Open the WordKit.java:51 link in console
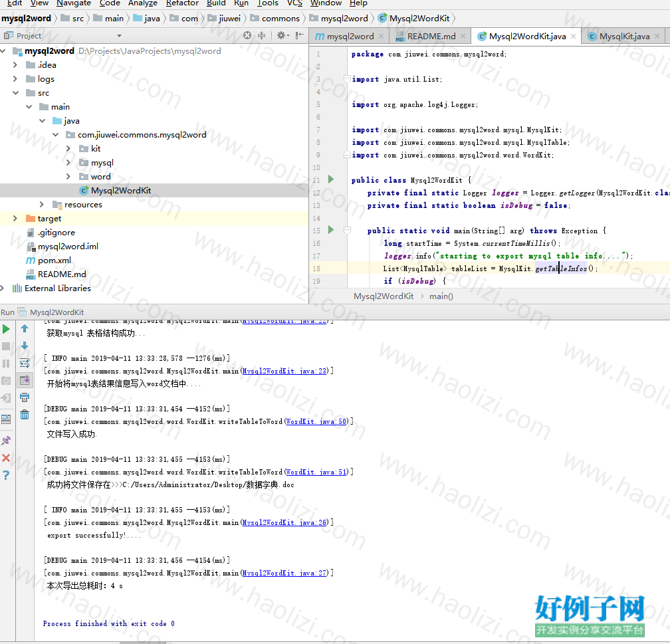The width and height of the screenshot is (670, 644). click(x=316, y=472)
